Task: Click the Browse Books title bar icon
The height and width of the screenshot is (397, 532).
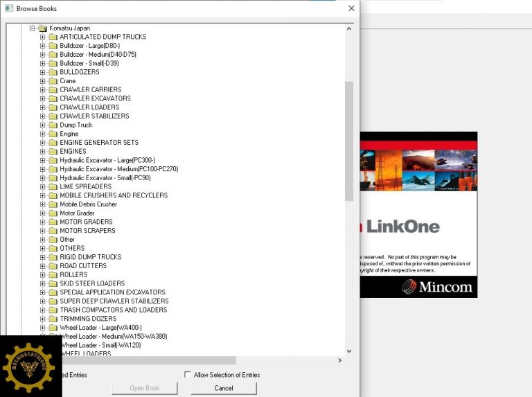Action: pyautogui.click(x=9, y=8)
